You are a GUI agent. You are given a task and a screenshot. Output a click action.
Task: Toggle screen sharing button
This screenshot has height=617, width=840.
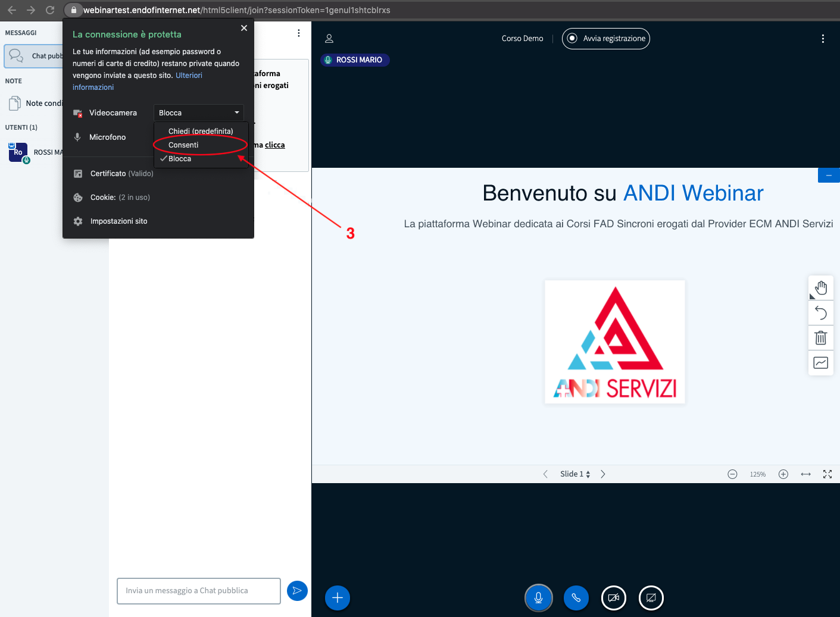pos(651,598)
